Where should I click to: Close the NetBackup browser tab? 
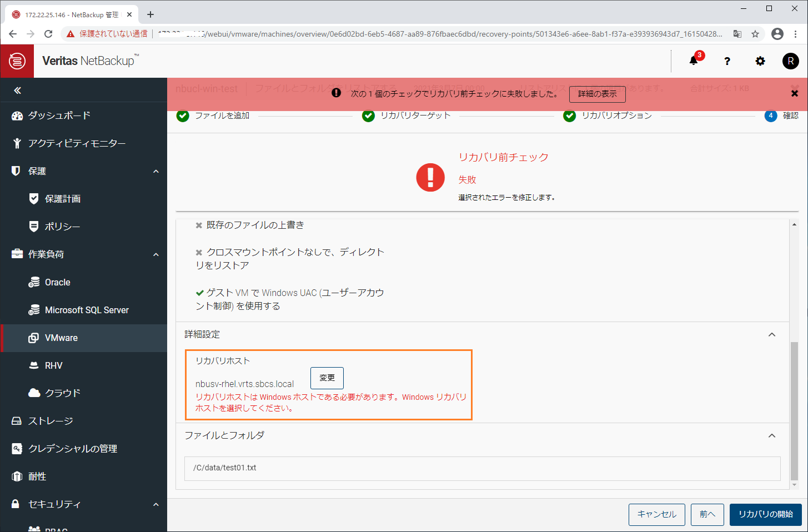click(129, 14)
